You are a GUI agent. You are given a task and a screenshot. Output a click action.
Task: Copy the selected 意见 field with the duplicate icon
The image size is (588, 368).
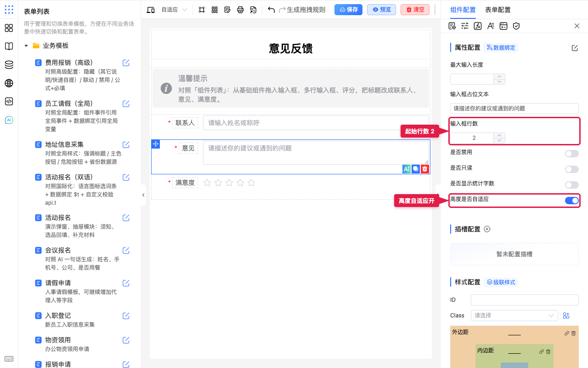(416, 169)
